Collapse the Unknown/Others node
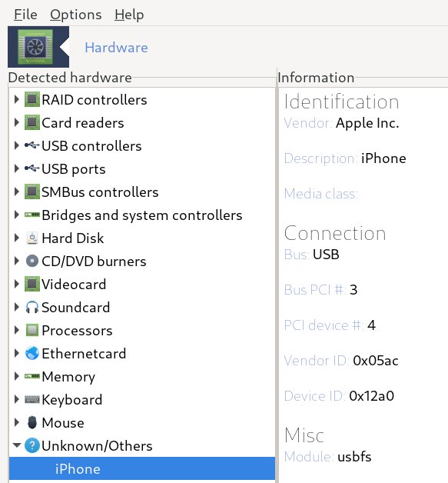Viewport: 448px width, 483px height. [17, 445]
